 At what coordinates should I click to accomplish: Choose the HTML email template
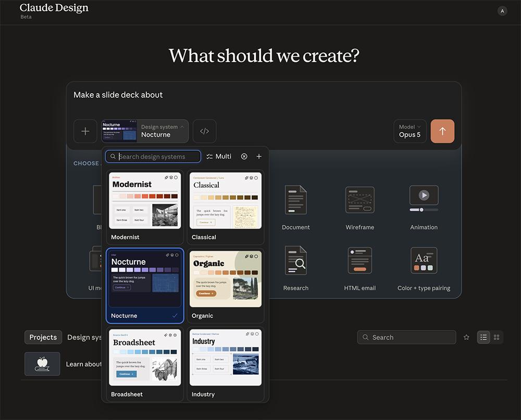[360, 268]
